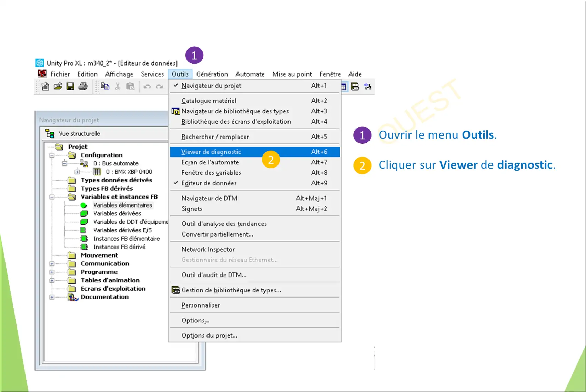Click icon beside Gestion de bibliothèque de types

[x=175, y=290]
